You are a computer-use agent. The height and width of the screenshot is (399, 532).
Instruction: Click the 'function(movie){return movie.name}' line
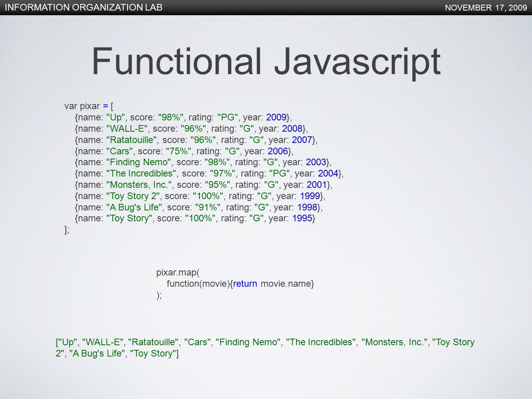(x=240, y=284)
